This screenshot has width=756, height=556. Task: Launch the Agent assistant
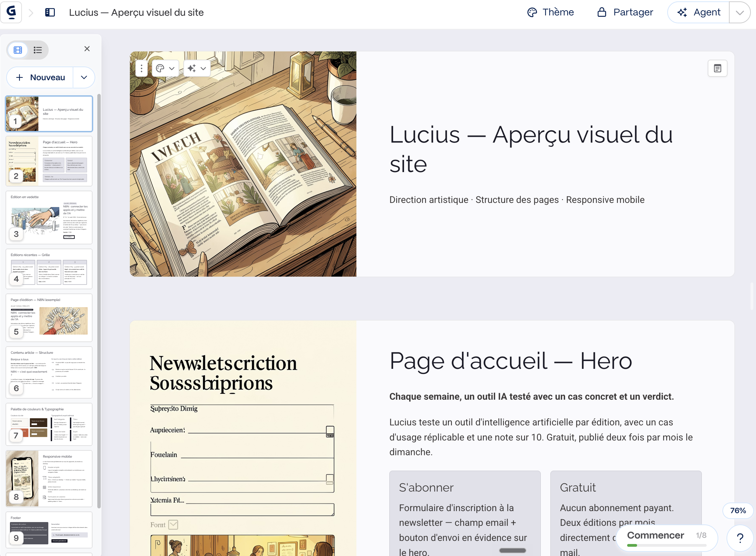(699, 12)
